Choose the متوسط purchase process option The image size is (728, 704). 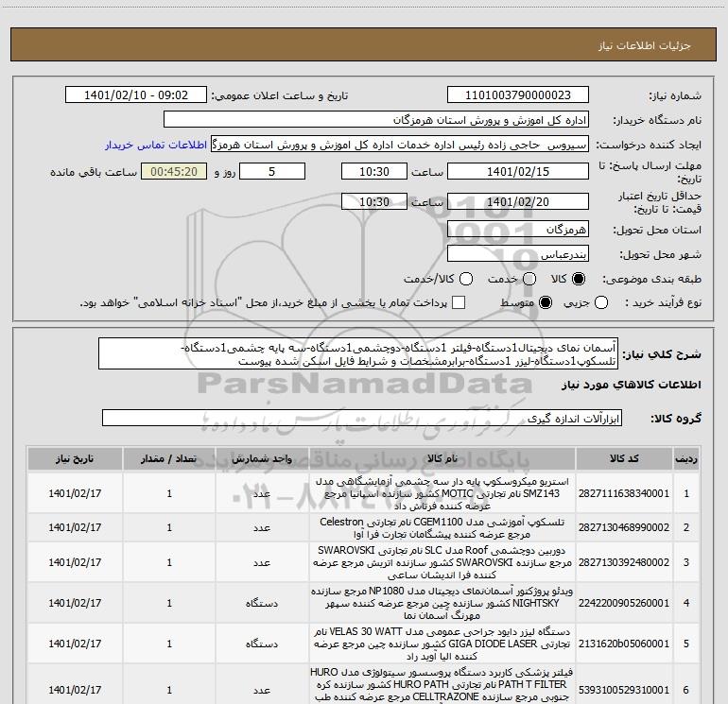(546, 302)
